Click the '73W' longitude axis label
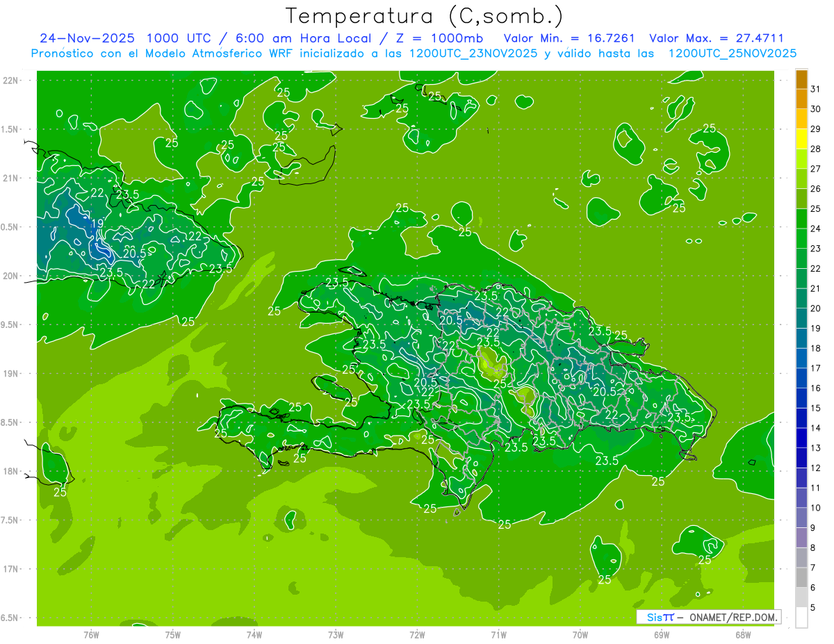This screenshot has height=644, width=834. click(x=336, y=635)
